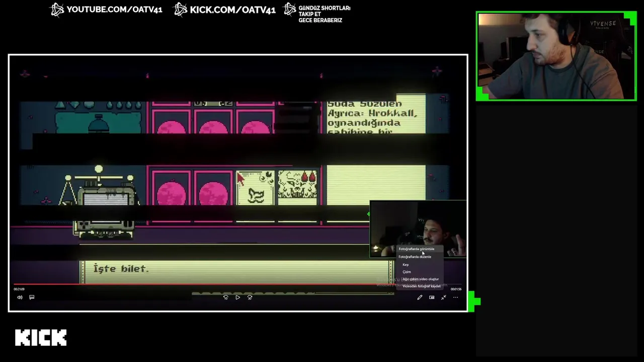The width and height of the screenshot is (644, 362).
Task: Choose "Fotoğraflarda görüntüle" menu item
Action: (x=417, y=249)
